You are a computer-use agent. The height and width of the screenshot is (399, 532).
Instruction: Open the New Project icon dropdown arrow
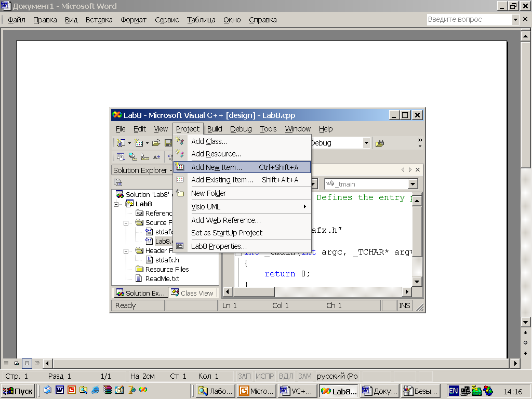pos(129,143)
